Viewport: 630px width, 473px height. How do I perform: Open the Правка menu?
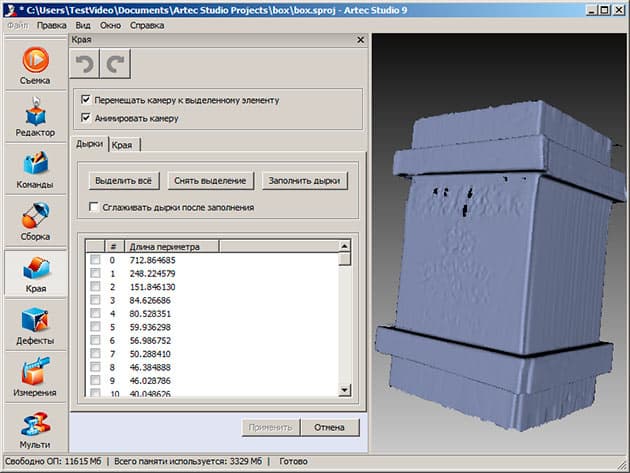coord(52,25)
